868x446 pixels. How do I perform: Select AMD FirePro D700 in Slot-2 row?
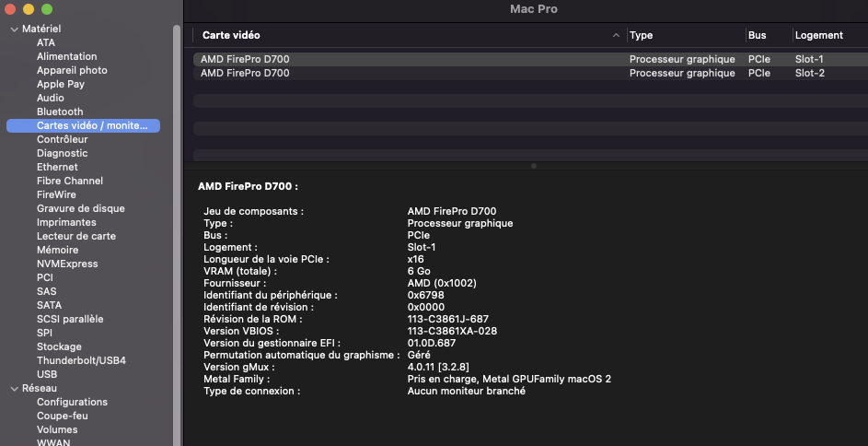click(x=245, y=73)
